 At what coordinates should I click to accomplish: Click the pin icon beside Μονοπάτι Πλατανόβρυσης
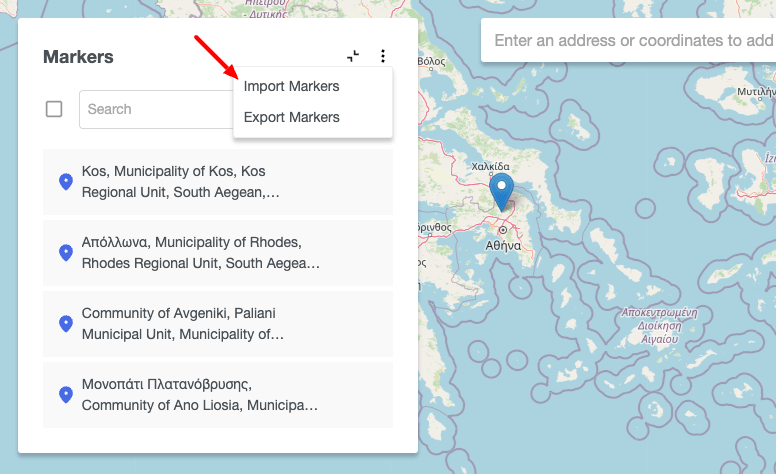click(66, 395)
